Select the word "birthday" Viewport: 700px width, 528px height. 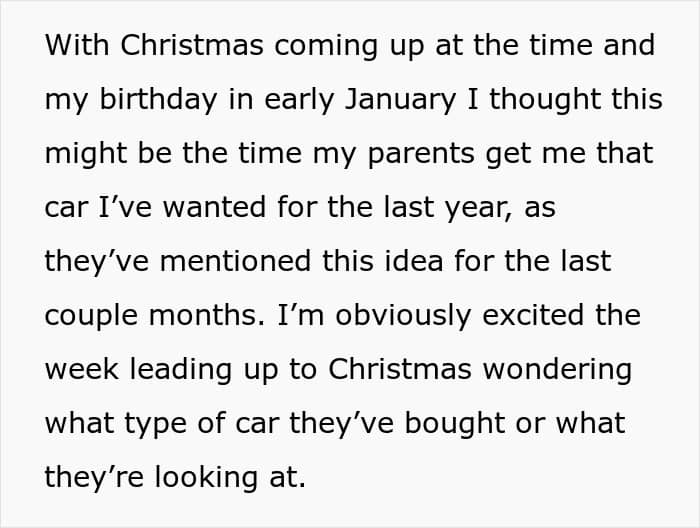pyautogui.click(x=146, y=100)
